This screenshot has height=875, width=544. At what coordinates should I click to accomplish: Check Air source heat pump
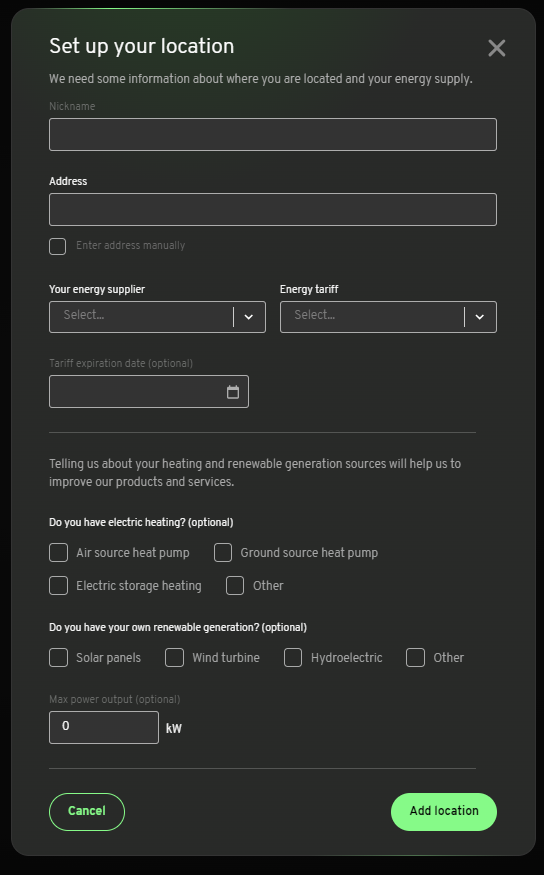click(59, 552)
